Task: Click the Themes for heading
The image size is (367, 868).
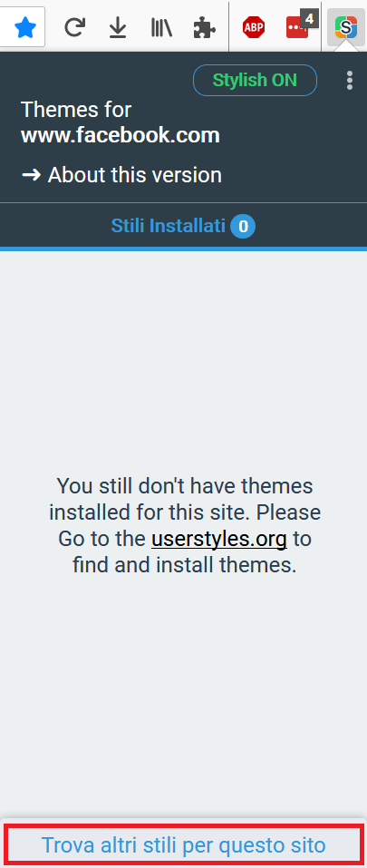Action: (x=76, y=110)
